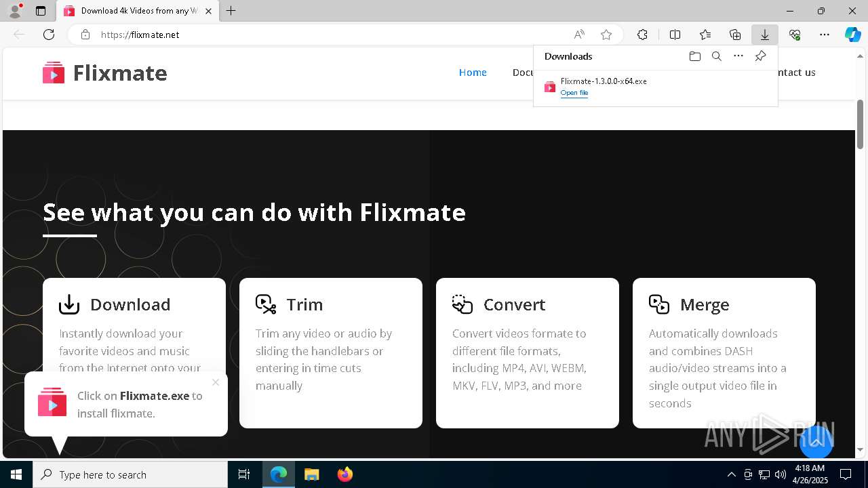The image size is (868, 488).
Task: Click the Merge card heading
Action: [705, 304]
